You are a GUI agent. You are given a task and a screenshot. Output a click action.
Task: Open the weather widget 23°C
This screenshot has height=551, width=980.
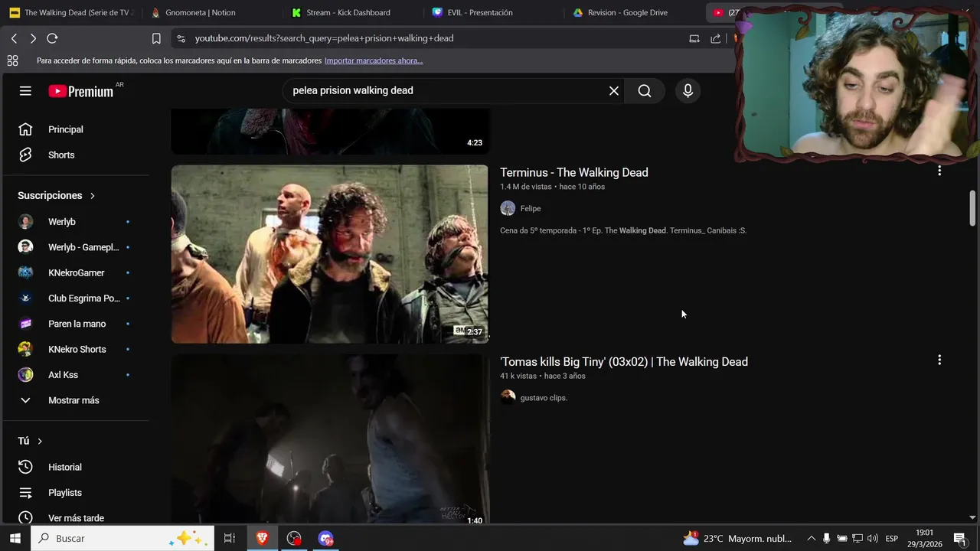737,539
